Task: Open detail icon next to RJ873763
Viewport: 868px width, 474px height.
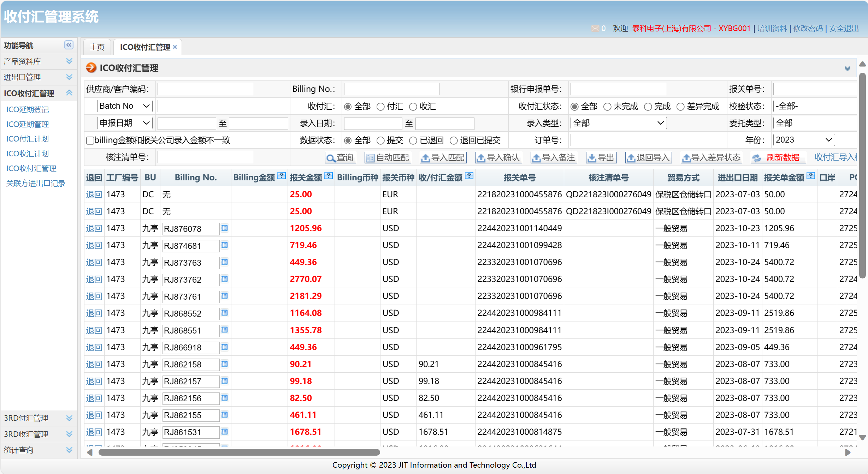Action: (x=224, y=262)
